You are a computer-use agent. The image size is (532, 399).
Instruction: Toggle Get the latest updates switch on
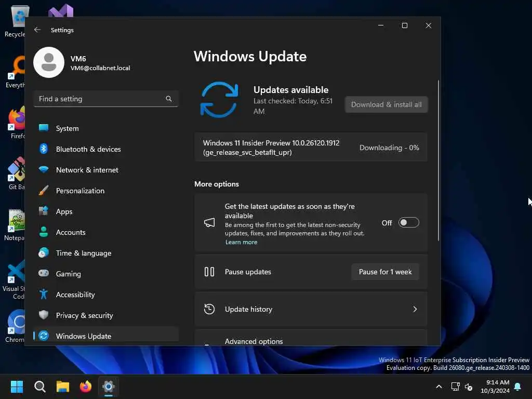click(408, 222)
